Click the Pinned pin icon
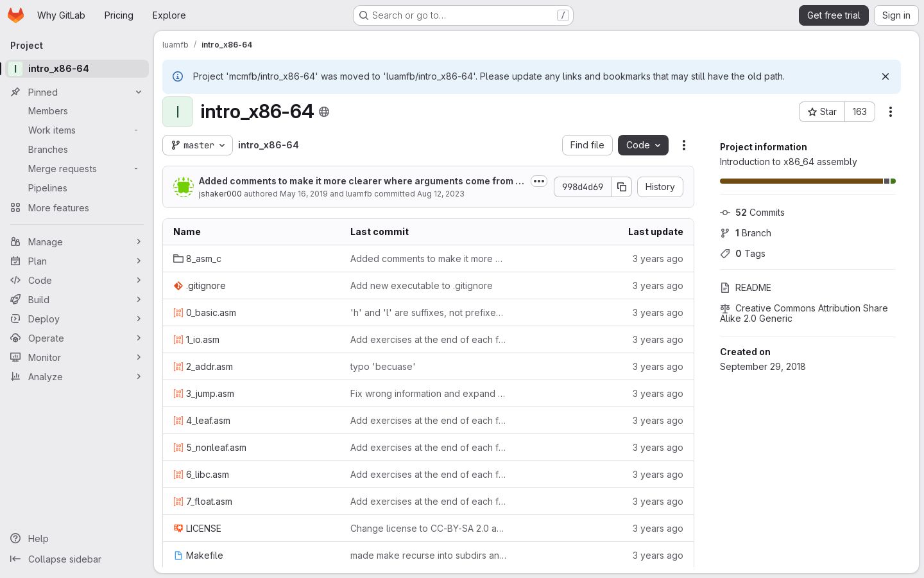924x578 pixels. click(15, 92)
